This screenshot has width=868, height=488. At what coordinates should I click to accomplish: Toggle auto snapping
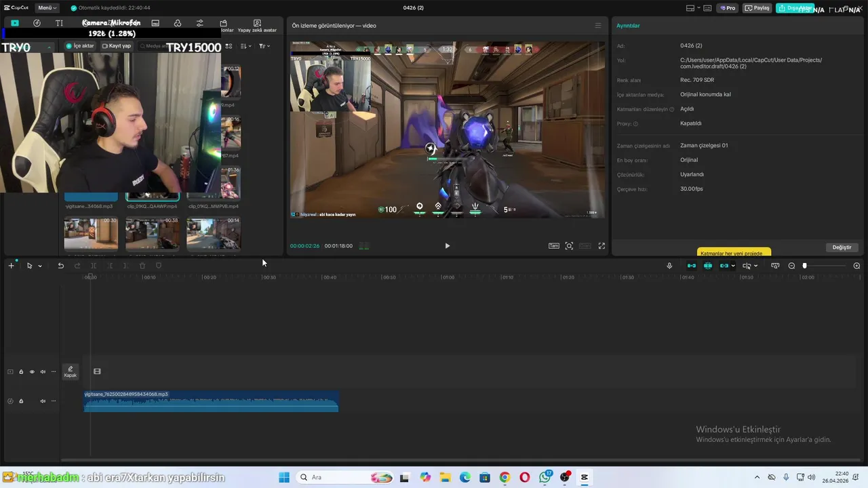708,266
